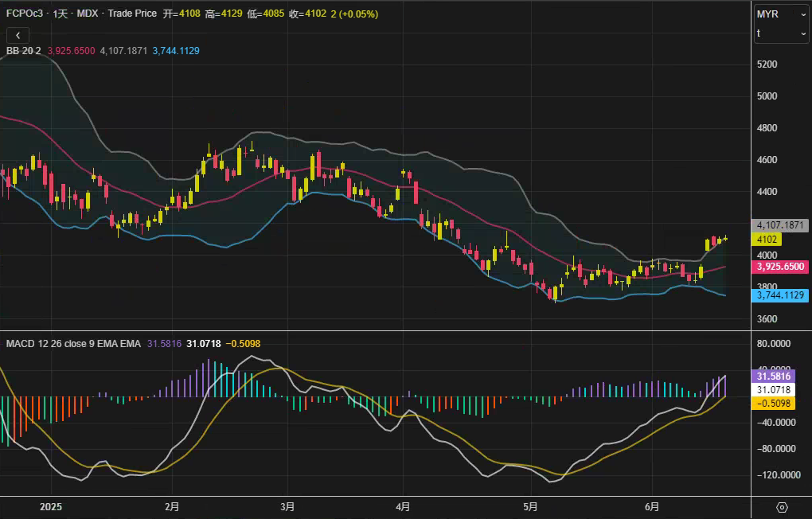Click the orange −0.5098 MACD axis tag
This screenshot has height=519, width=812.
coord(773,403)
